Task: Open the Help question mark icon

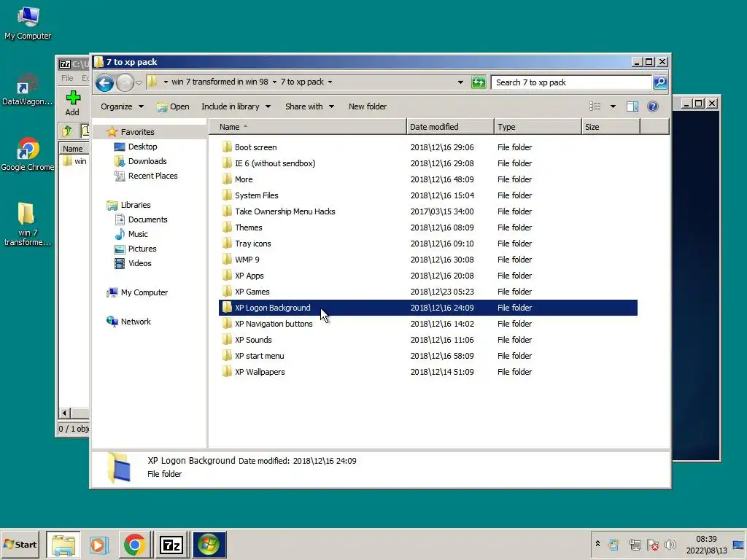Action: tap(653, 106)
